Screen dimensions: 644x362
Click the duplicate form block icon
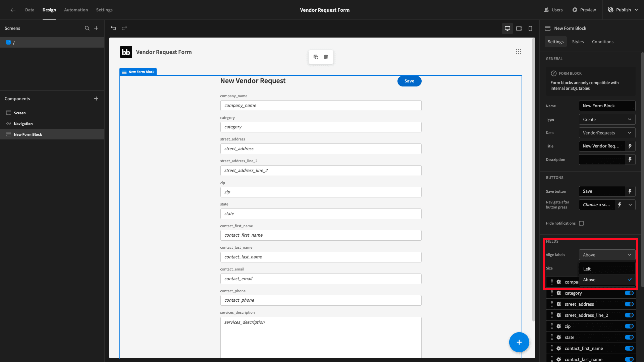pyautogui.click(x=316, y=57)
